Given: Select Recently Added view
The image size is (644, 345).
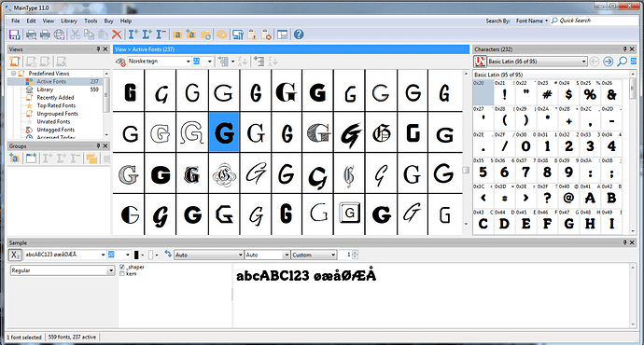Looking at the screenshot, I should pyautogui.click(x=55, y=98).
